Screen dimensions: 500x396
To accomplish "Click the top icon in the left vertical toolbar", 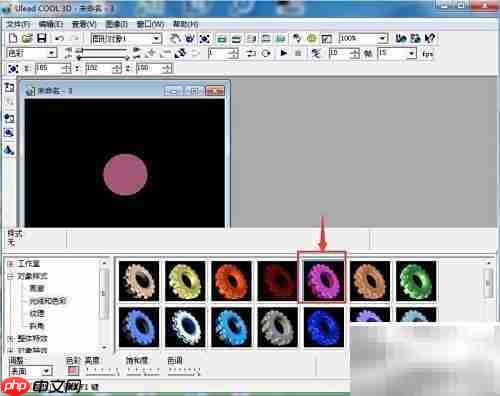I will tap(9, 88).
